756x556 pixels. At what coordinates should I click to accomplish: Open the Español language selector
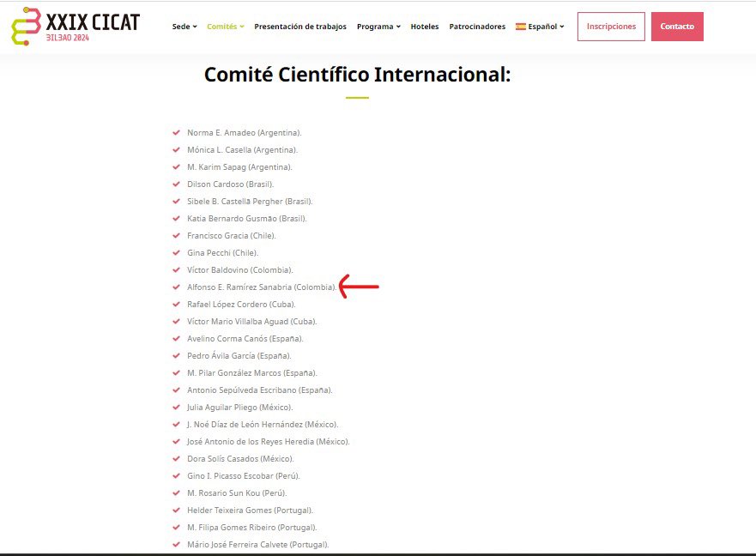[540, 27]
